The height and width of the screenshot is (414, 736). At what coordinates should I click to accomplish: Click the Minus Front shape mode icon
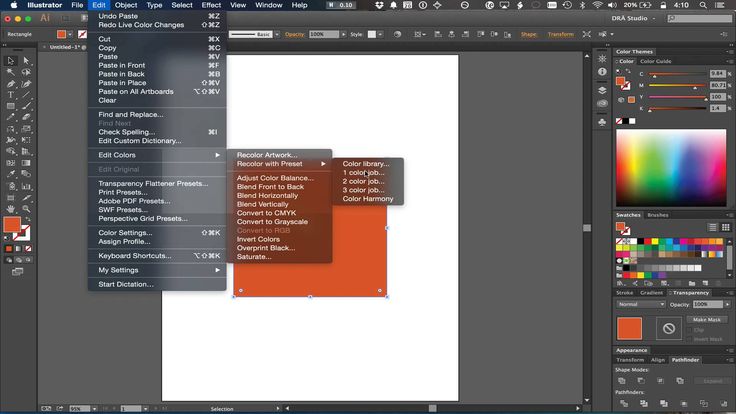[641, 381]
